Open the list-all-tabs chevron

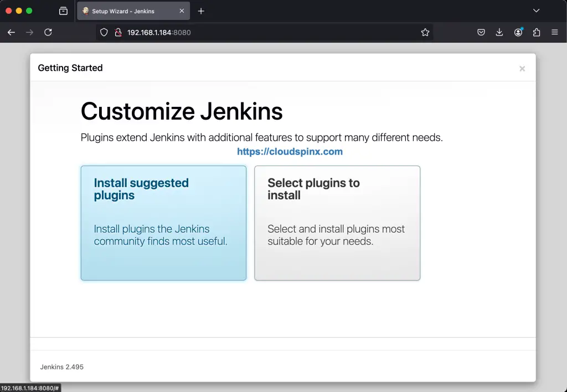(x=535, y=11)
